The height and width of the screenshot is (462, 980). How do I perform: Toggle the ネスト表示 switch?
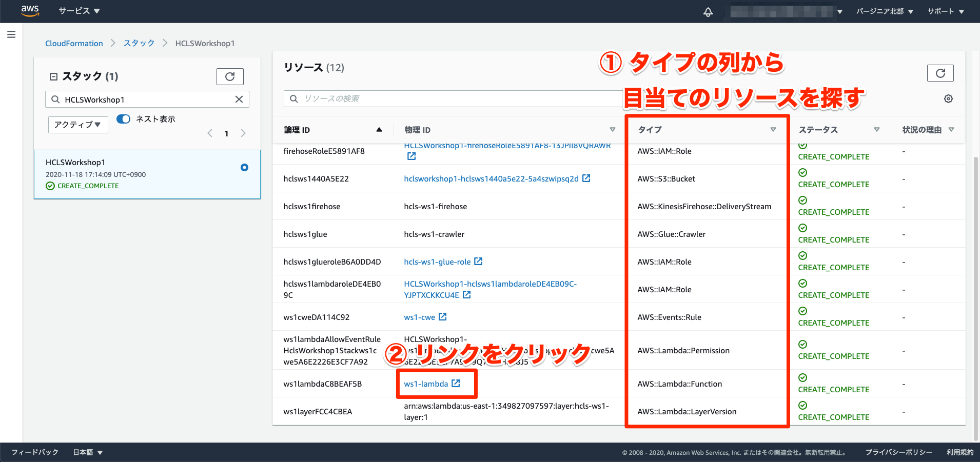click(124, 119)
